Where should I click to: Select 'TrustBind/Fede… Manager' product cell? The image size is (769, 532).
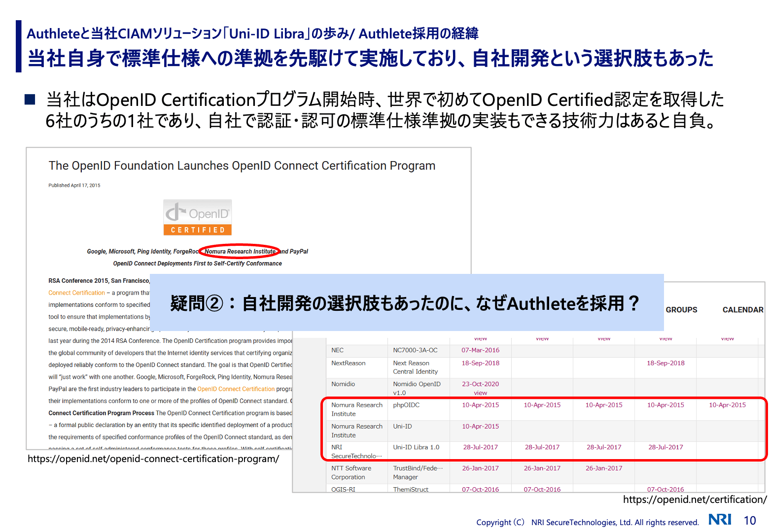418,473
